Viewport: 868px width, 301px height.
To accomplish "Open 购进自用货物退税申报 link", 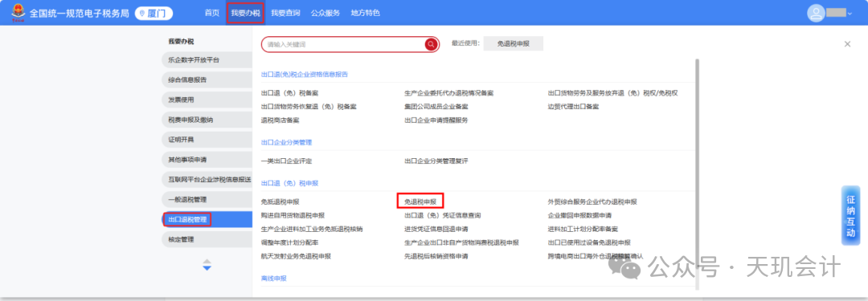I will 293,215.
